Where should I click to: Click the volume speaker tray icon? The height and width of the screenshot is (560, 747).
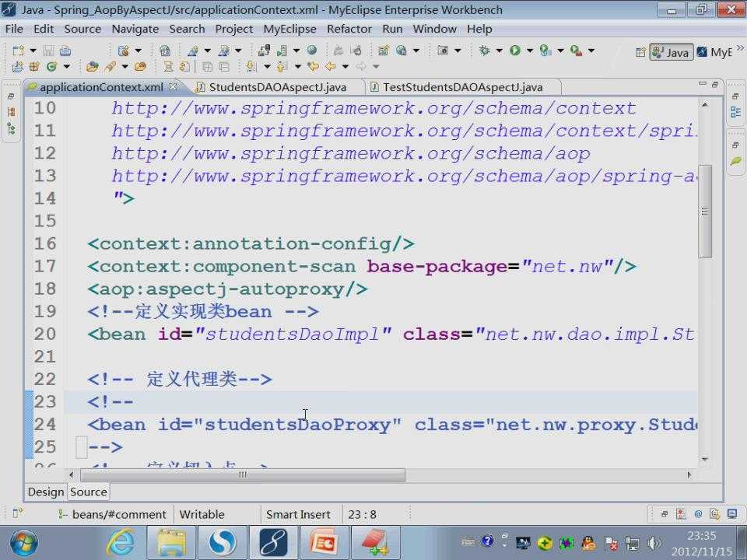point(654,543)
